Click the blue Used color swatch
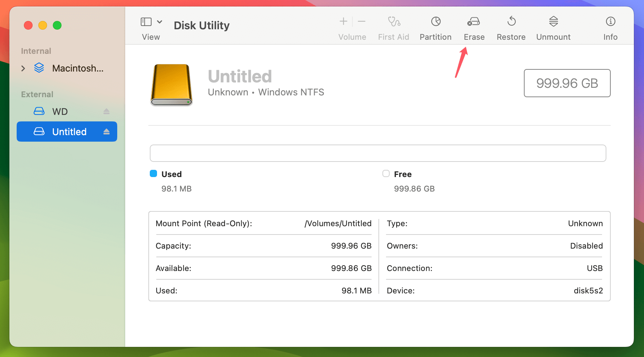This screenshot has height=357, width=644. pyautogui.click(x=153, y=174)
